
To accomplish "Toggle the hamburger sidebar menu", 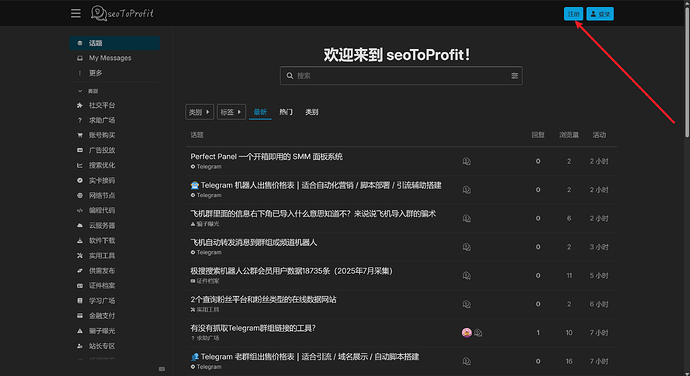I will point(76,14).
